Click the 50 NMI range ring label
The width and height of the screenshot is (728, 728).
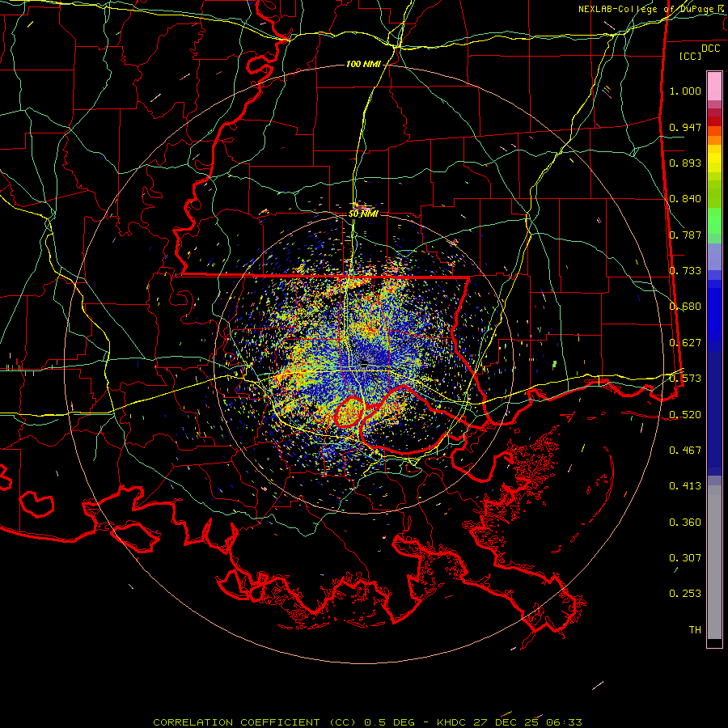(363, 214)
